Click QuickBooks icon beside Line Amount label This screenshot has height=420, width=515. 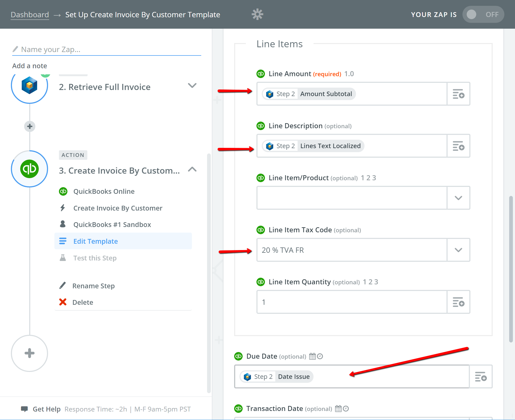261,74
